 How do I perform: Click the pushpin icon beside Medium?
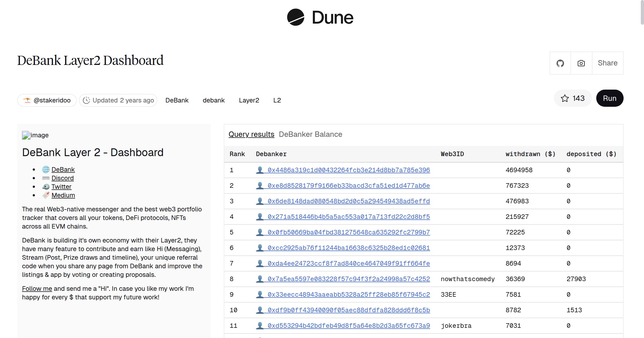tap(46, 195)
